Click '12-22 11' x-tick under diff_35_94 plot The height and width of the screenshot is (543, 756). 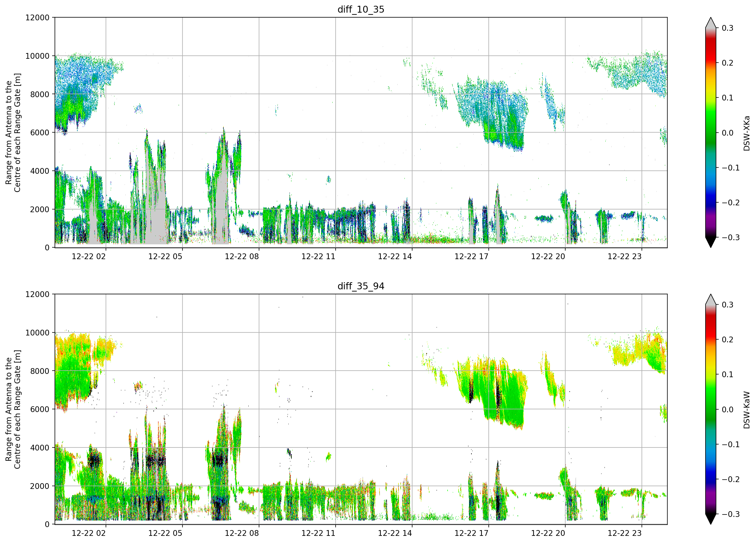(x=318, y=533)
